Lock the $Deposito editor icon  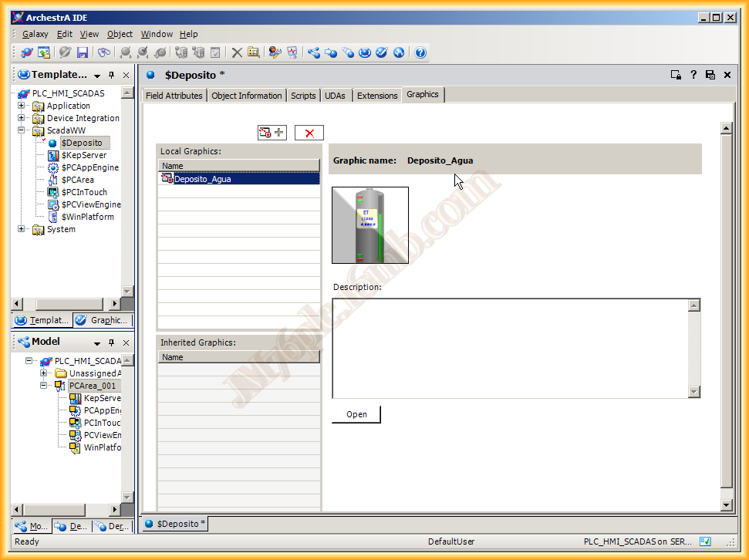coord(676,75)
